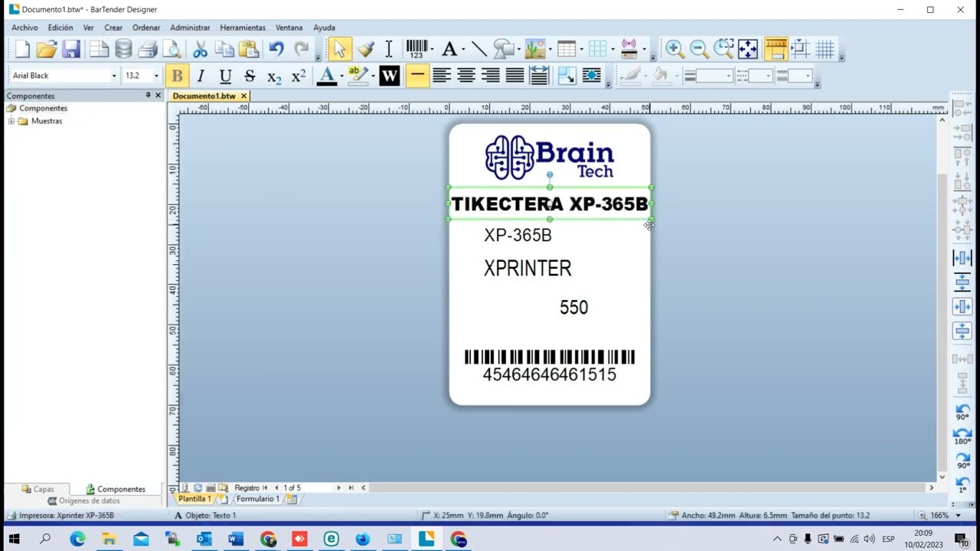The width and height of the screenshot is (980, 551).
Task: Align text left
Action: [442, 76]
